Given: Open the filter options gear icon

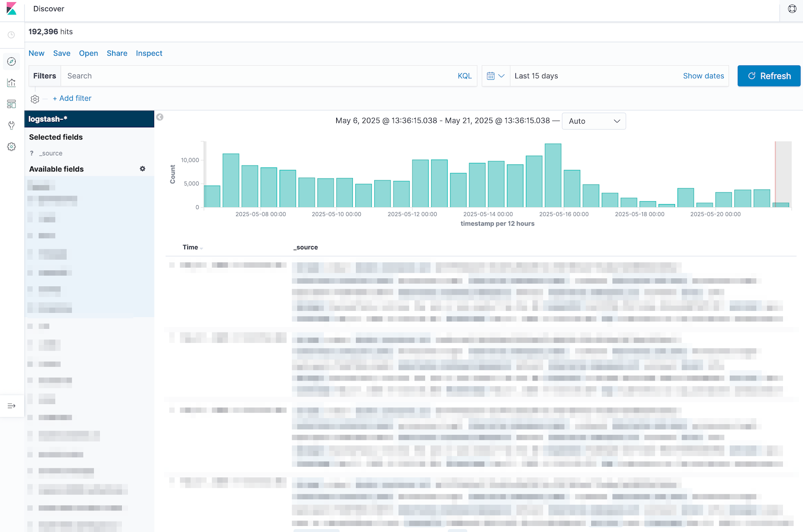Looking at the screenshot, I should point(35,99).
